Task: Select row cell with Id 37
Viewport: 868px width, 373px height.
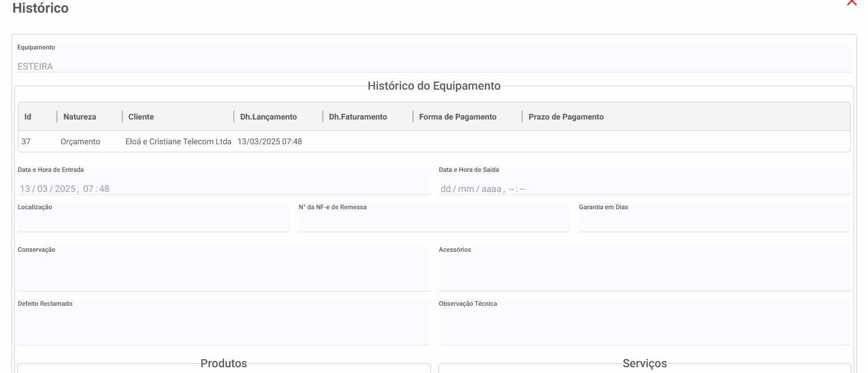Action: [26, 141]
